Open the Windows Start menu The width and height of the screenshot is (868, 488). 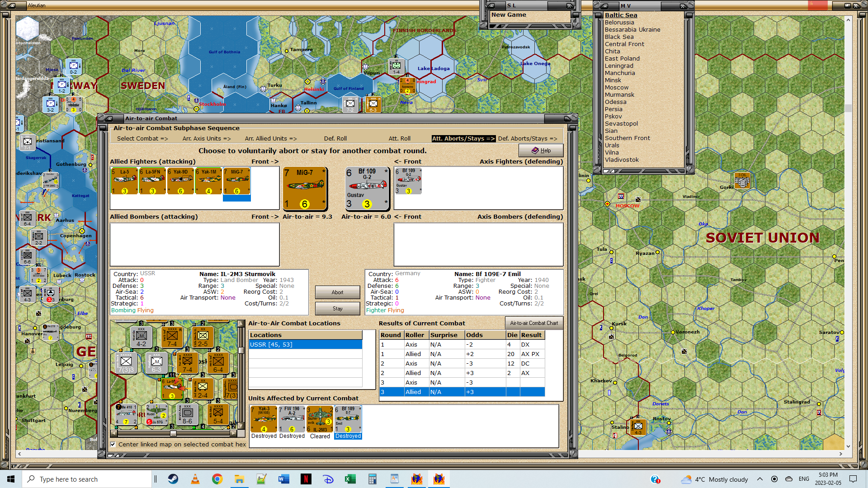tap(11, 479)
